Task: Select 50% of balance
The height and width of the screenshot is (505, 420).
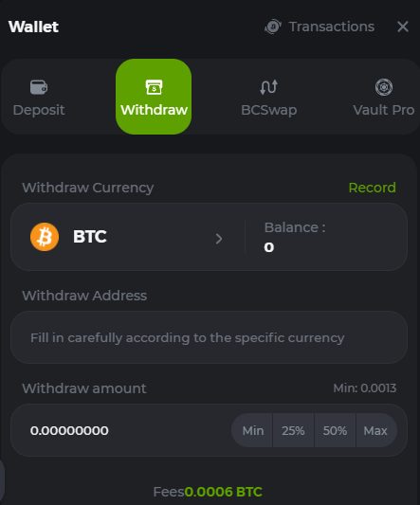Action: [x=335, y=430]
